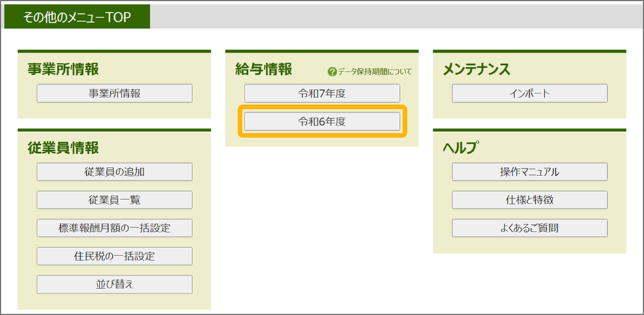Click the メンテナンス section heading
644x315 pixels.
(476, 69)
